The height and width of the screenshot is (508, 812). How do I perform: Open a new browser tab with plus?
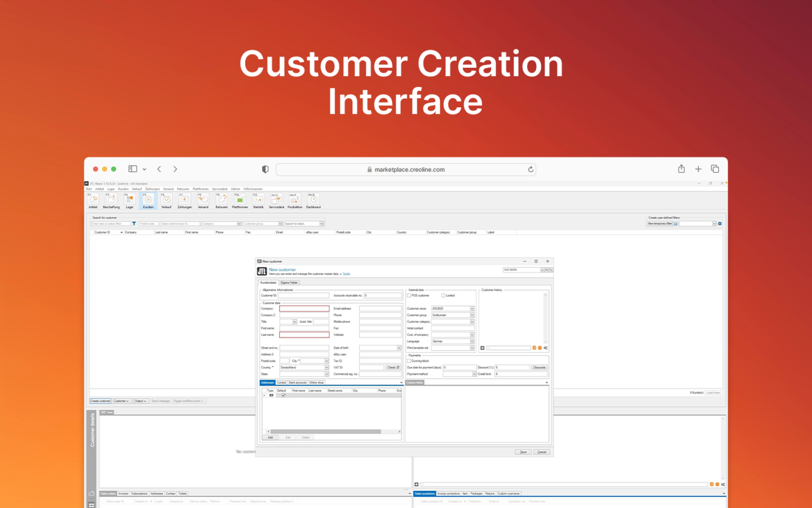coord(698,169)
